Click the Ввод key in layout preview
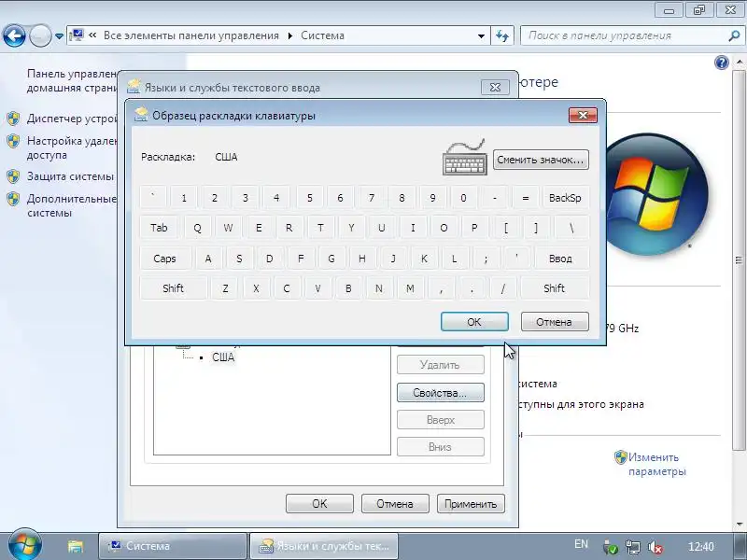 [561, 259]
